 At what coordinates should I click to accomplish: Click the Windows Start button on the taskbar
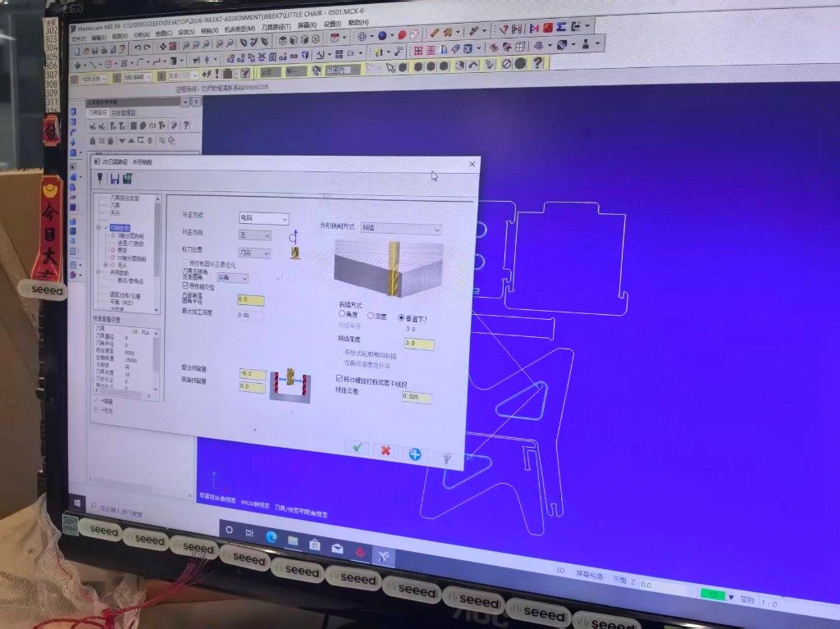pyautogui.click(x=77, y=503)
